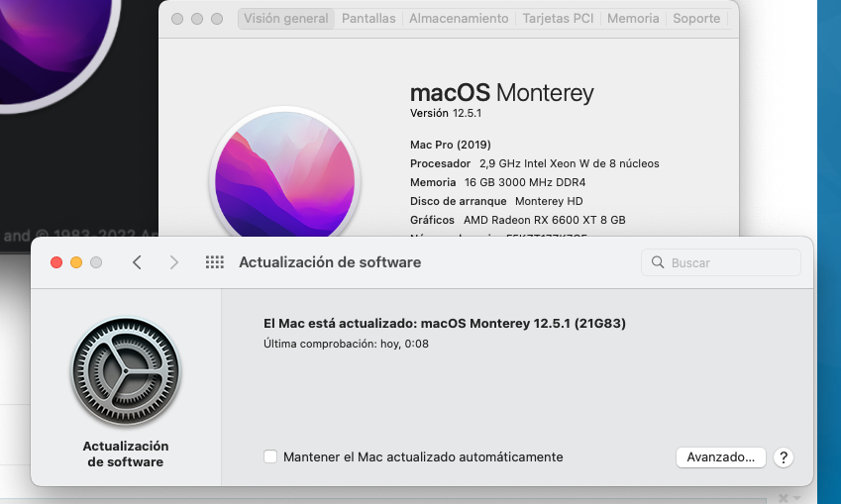Open the Avanzado... options
841x504 pixels.
720,457
